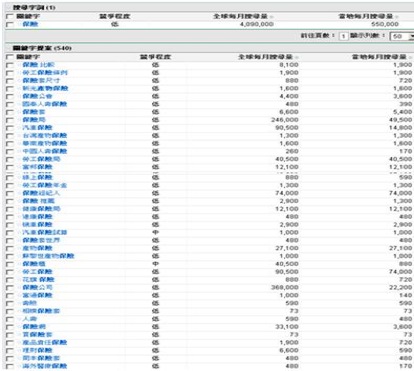The height and width of the screenshot is (371, 414).
Task: Click the 關鍵字 column header in ideas table
Action: point(28,57)
